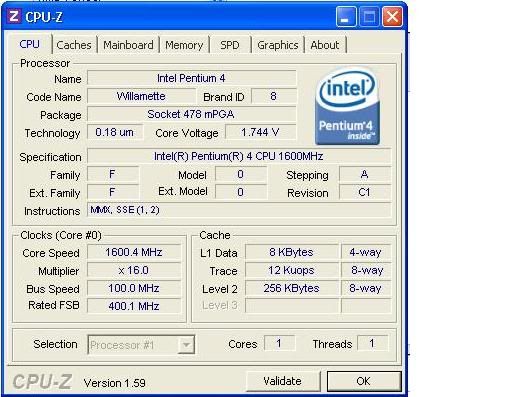Click the 1.744 V core voltage value

coord(261,132)
